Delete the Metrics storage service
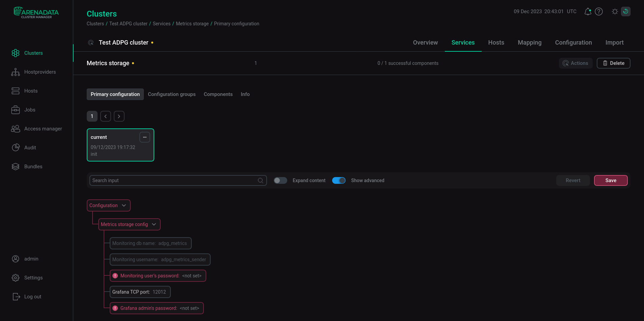 (x=613, y=63)
